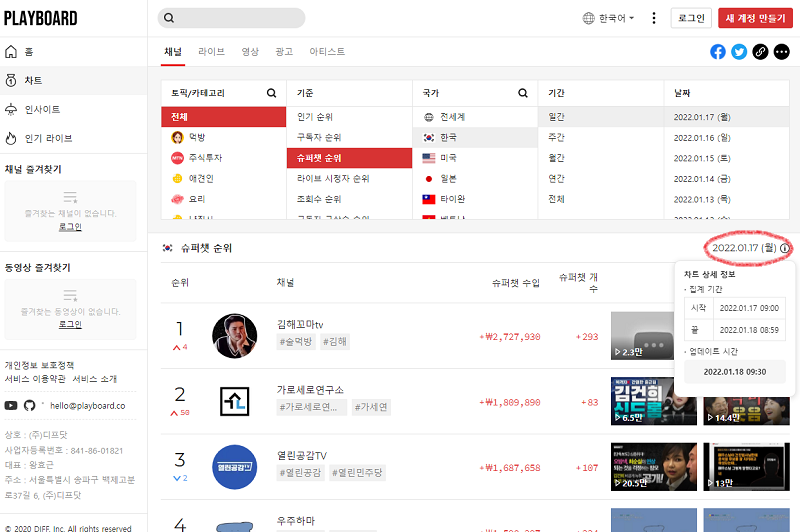Open the 20.5만 views video thumbnail
800x532 pixels.
(654, 467)
